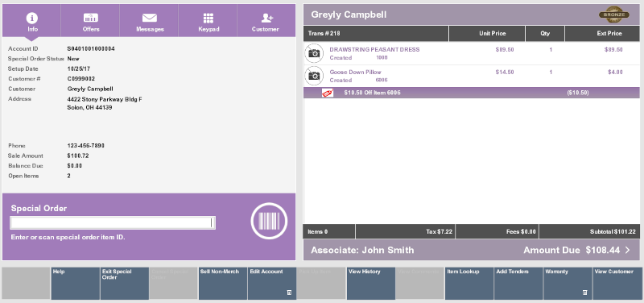Screen dimensions: 644x303
Task: Click Item Lookup button
Action: pyautogui.click(x=469, y=284)
